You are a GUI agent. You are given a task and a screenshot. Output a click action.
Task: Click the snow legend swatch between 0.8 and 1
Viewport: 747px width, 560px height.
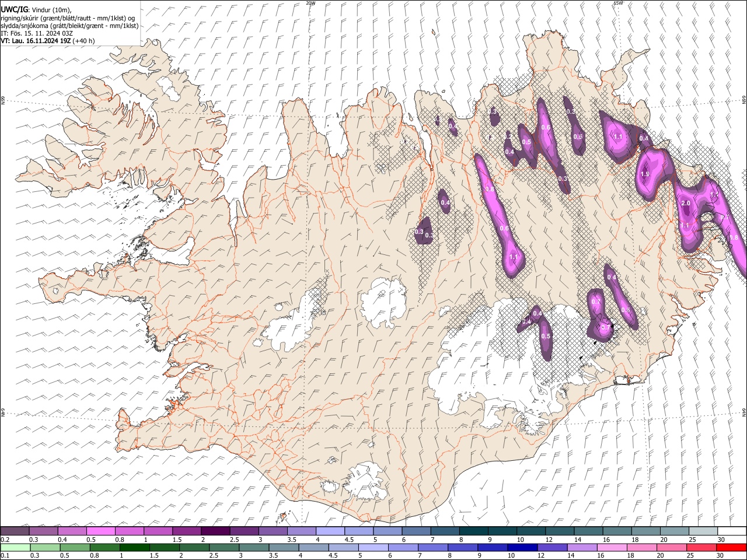pyautogui.click(x=129, y=531)
